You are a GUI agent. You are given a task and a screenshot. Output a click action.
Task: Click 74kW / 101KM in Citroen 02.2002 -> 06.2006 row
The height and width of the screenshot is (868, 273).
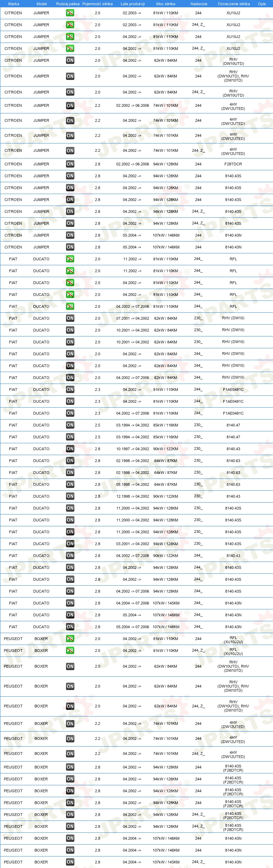166,105
